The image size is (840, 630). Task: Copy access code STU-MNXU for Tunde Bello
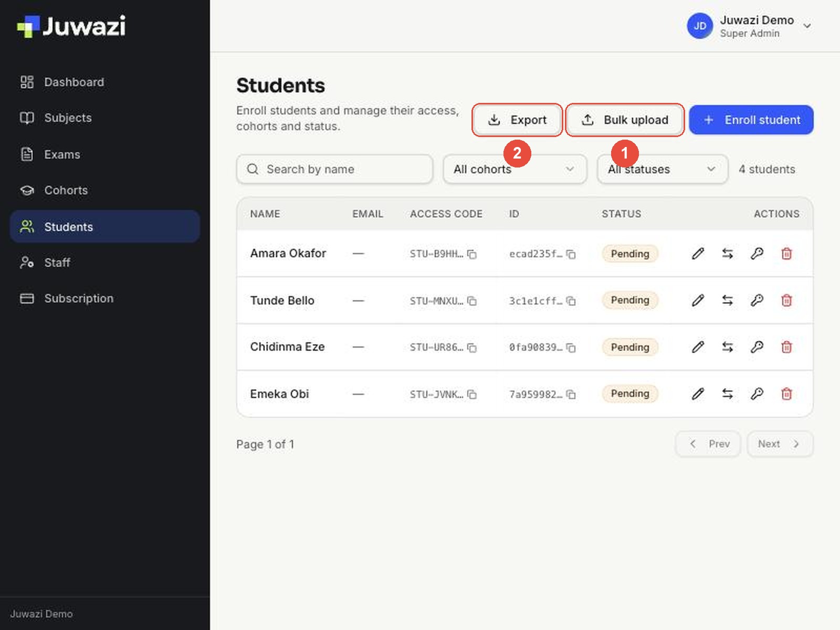(472, 301)
